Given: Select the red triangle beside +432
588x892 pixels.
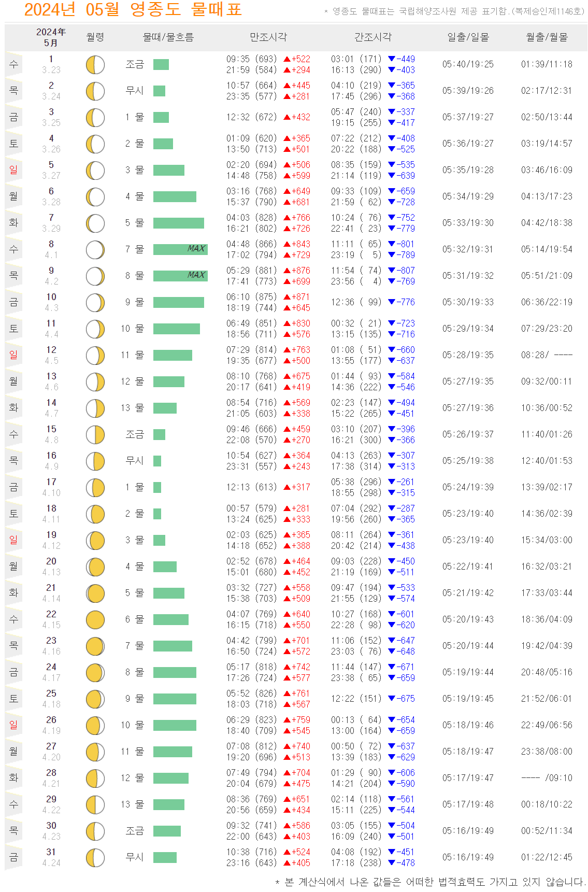Looking at the screenshot, I should [x=287, y=117].
